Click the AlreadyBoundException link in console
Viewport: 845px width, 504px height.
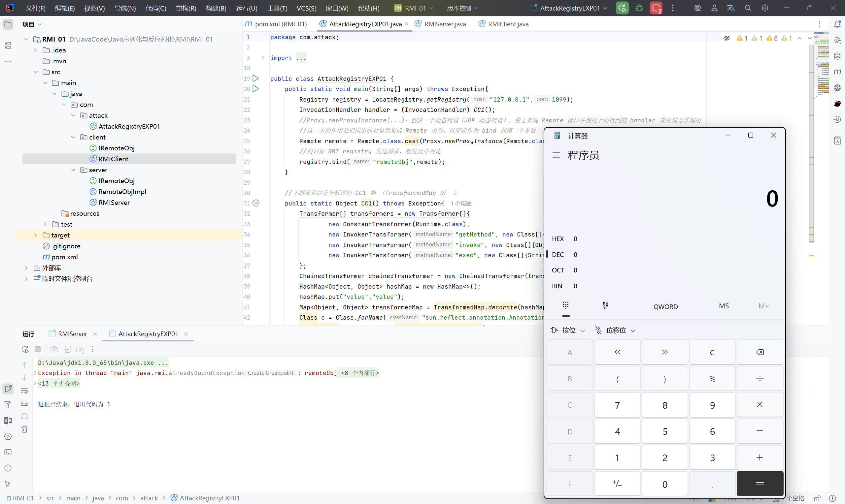coord(206,373)
